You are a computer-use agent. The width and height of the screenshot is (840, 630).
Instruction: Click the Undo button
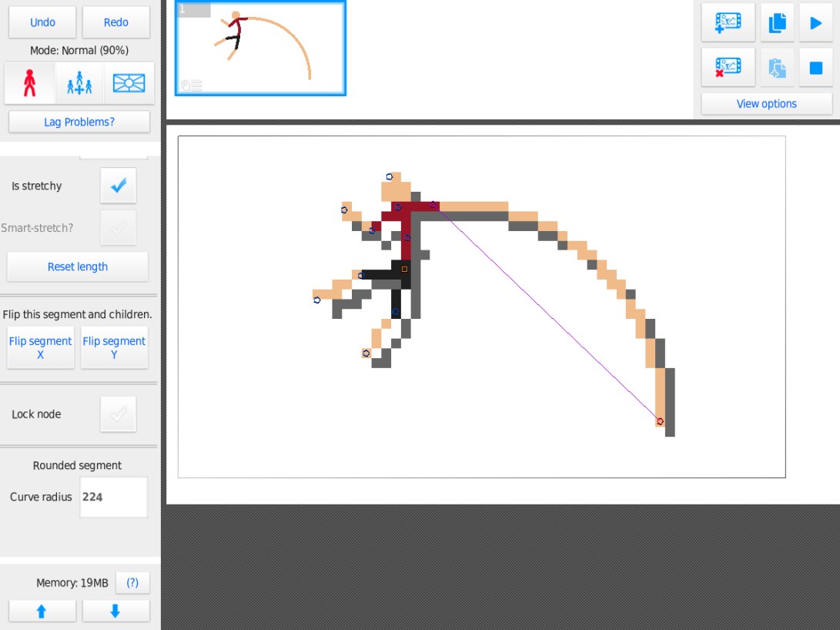(42, 22)
